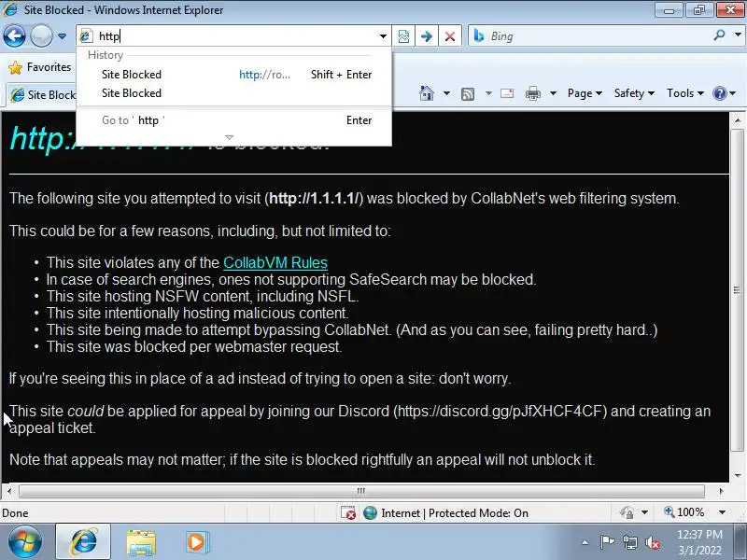The height and width of the screenshot is (560, 747).
Task: Click the Action Center flag icon
Action: click(x=606, y=542)
